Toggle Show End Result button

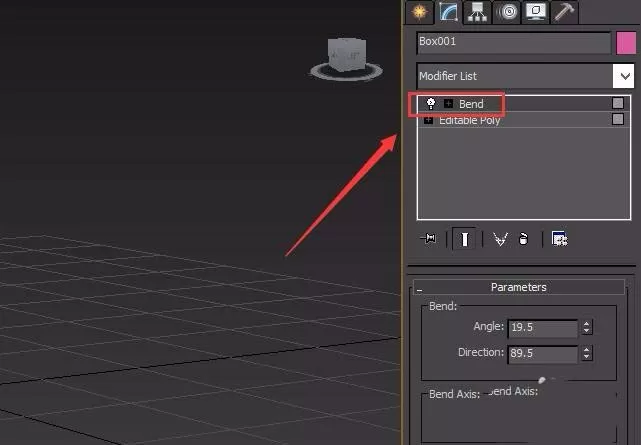[x=464, y=239]
